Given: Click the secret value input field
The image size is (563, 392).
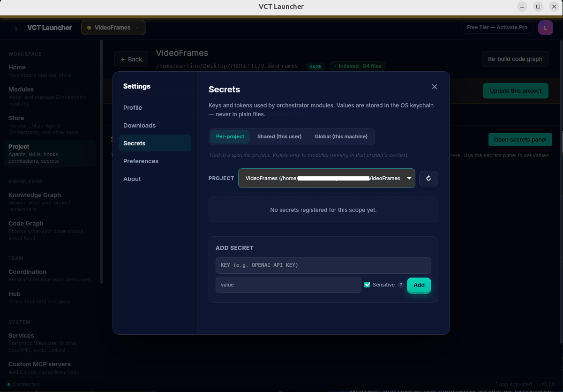Looking at the screenshot, I should pos(288,285).
